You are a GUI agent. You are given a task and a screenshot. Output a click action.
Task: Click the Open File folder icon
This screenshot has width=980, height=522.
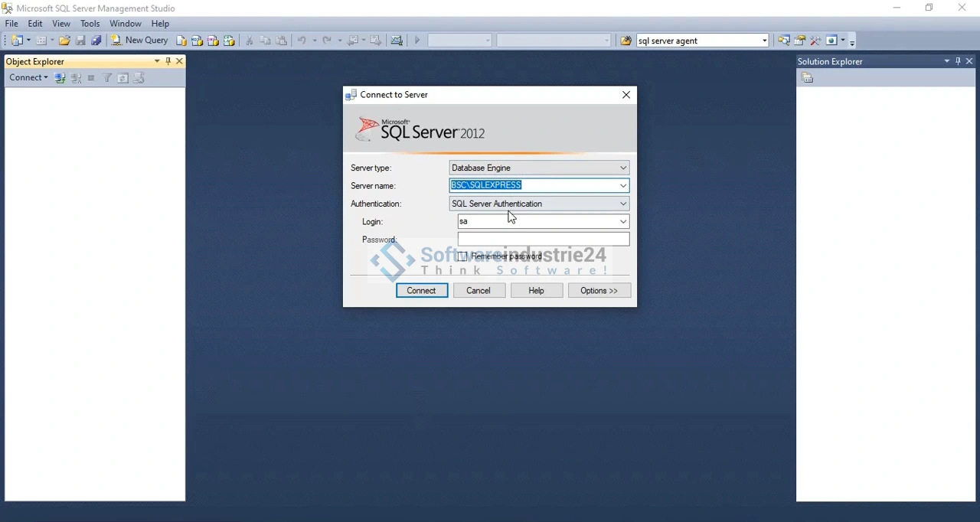(64, 41)
